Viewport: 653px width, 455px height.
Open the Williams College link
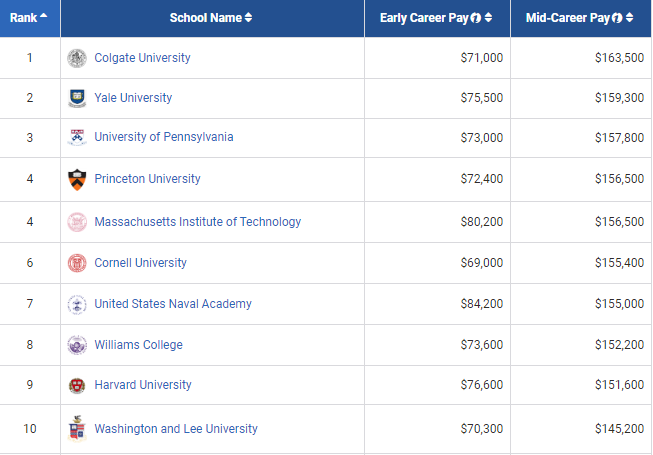pyautogui.click(x=138, y=345)
